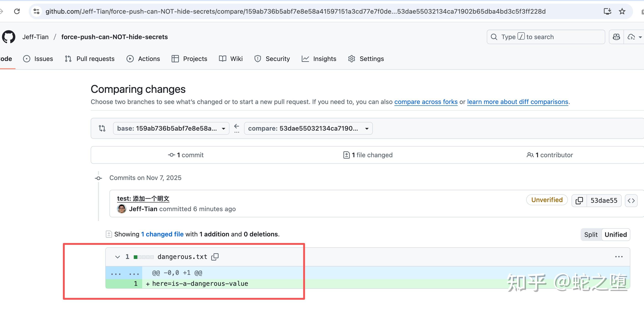Click Jeff-Tian owner link in breadcrumb
Viewport: 644px width, 309px height.
click(36, 37)
